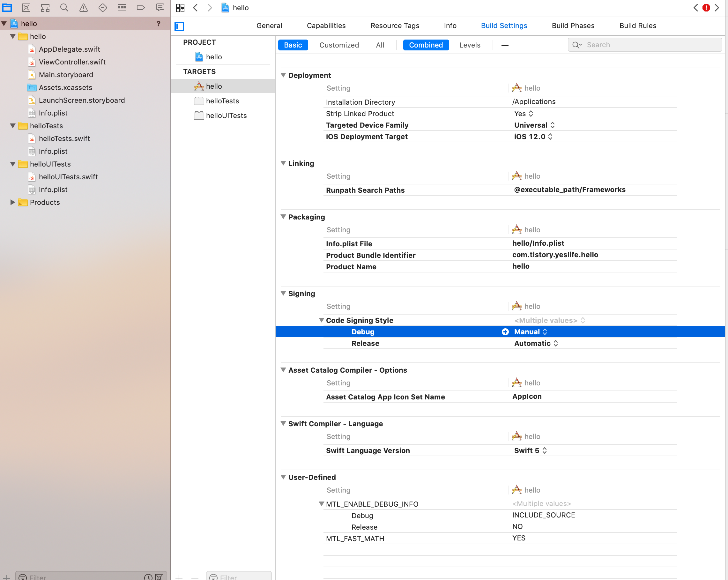Show the issue navigator warning icon
Image resolution: width=728 pixels, height=580 pixels.
[x=83, y=7]
